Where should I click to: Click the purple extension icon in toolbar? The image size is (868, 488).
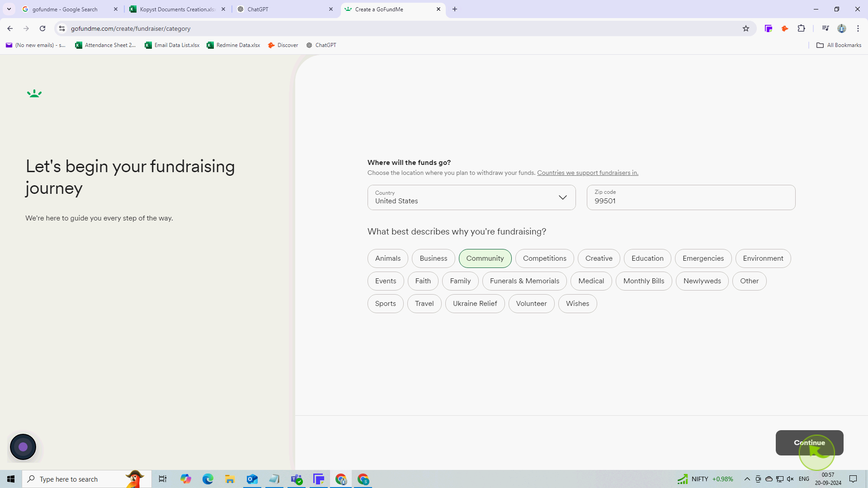(769, 28)
